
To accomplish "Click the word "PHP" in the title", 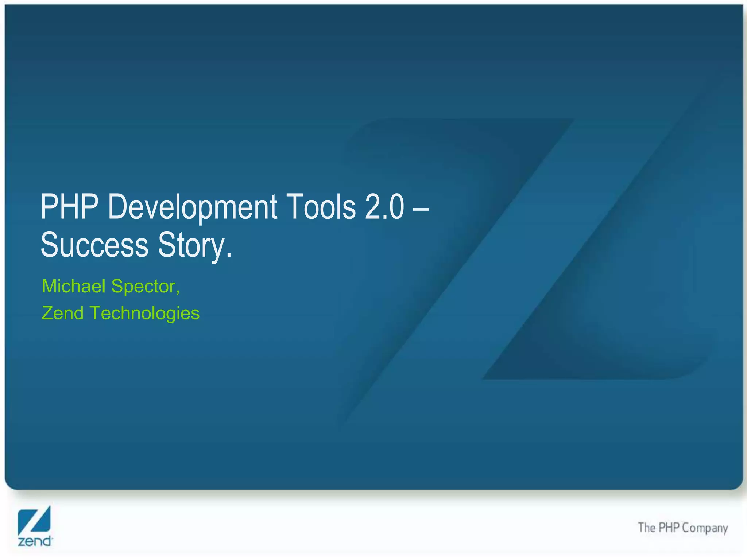I will pyautogui.click(x=69, y=207).
